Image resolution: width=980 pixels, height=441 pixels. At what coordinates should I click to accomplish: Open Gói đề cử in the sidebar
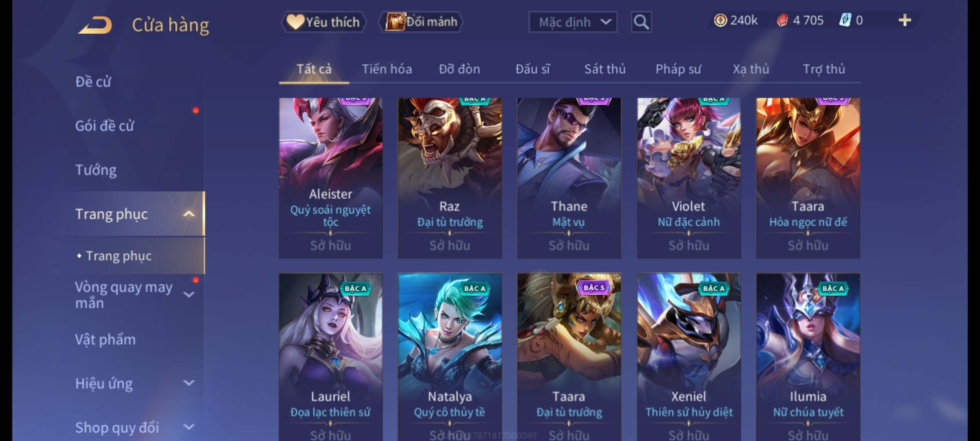[x=105, y=126]
